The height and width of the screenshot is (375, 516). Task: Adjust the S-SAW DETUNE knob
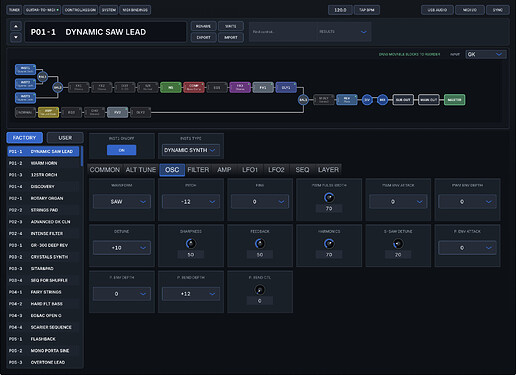[x=398, y=243]
